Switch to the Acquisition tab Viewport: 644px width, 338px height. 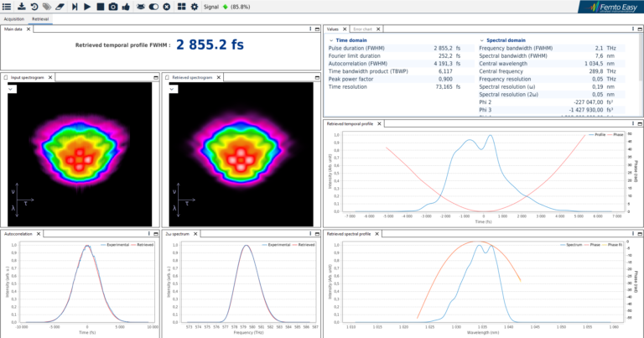pyautogui.click(x=14, y=18)
